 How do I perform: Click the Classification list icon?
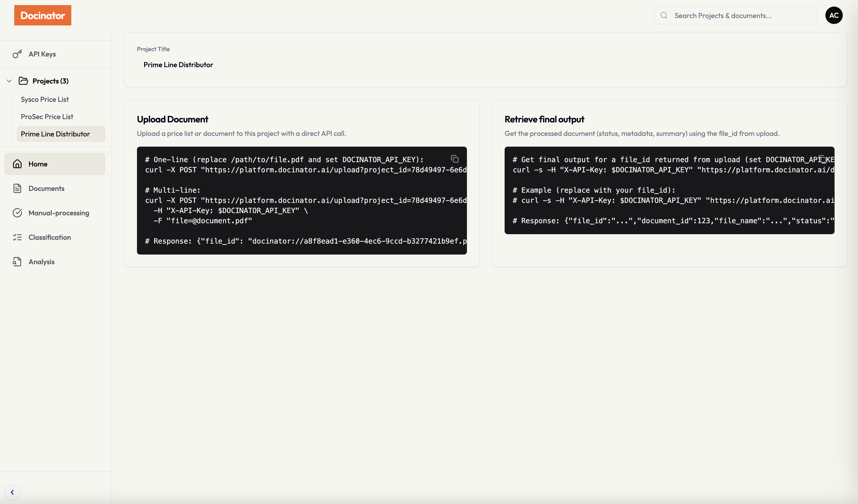17,237
